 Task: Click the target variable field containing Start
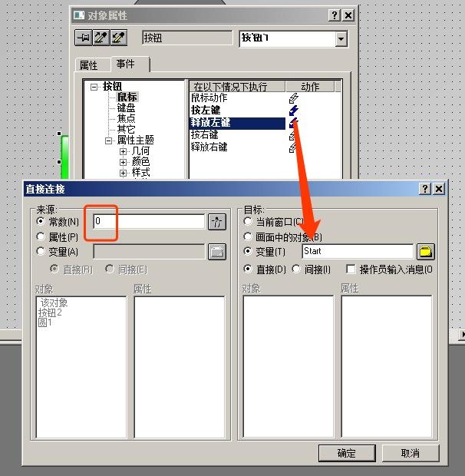coord(358,251)
